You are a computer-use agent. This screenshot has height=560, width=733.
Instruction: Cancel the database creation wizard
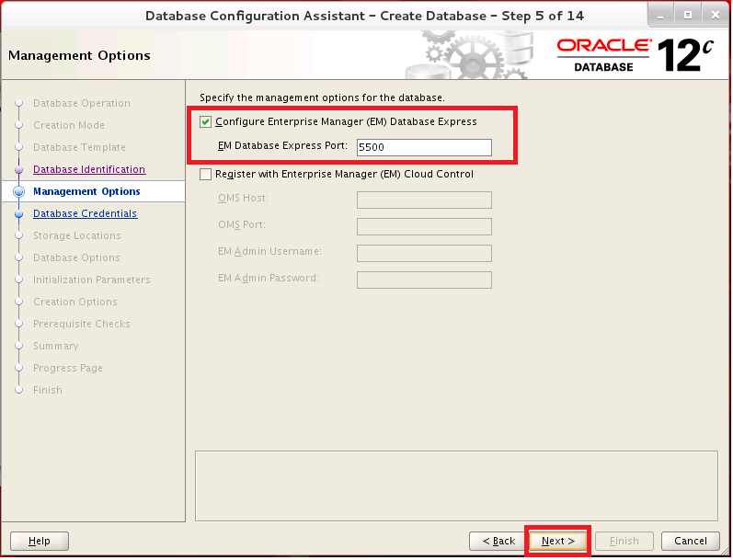690,541
